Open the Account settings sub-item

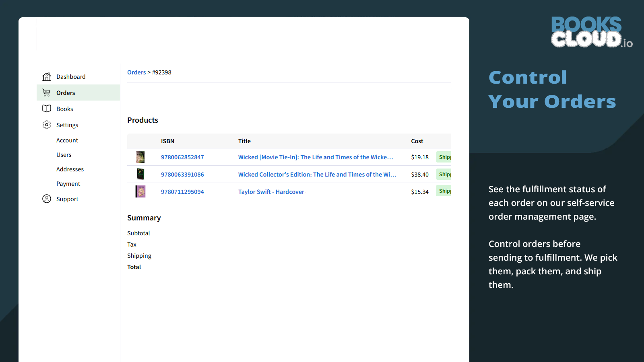tap(67, 140)
